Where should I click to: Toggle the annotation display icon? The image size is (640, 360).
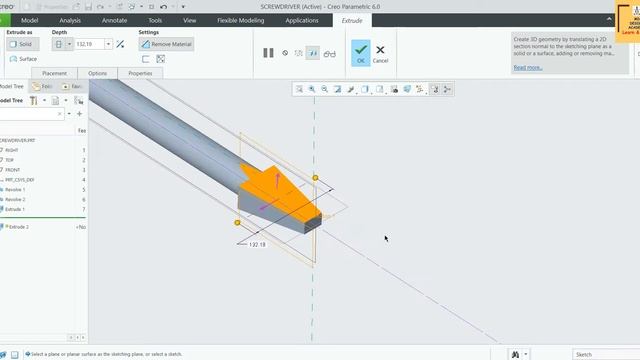point(435,89)
